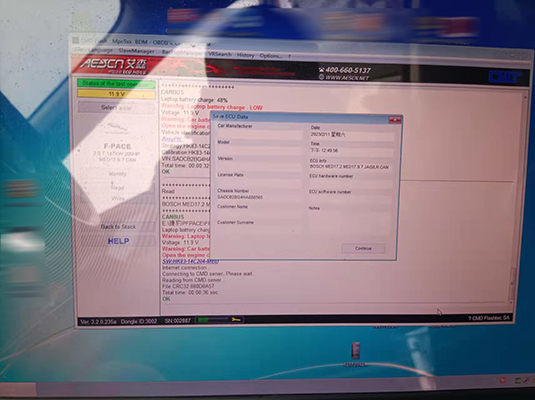Click the yellow key icon in status bar
This screenshot has height=400, width=535.
click(x=236, y=319)
